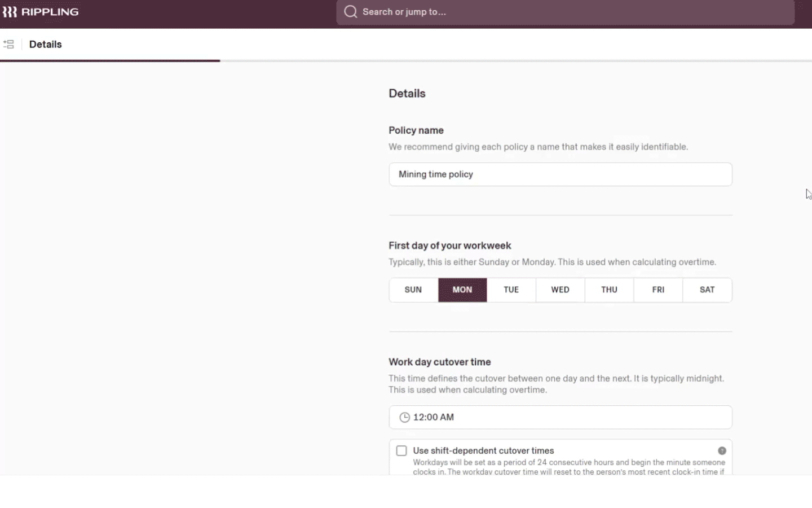Click the step progress bar
812x508 pixels.
pos(406,60)
